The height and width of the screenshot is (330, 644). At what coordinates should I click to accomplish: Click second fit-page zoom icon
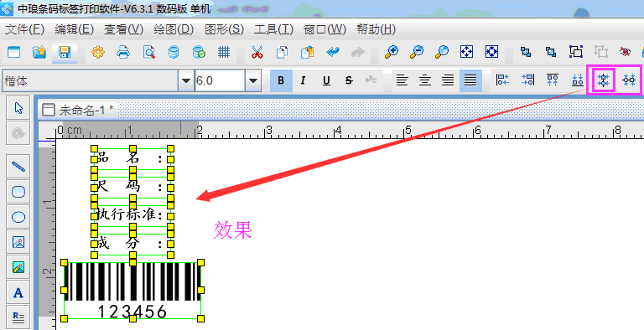point(491,52)
